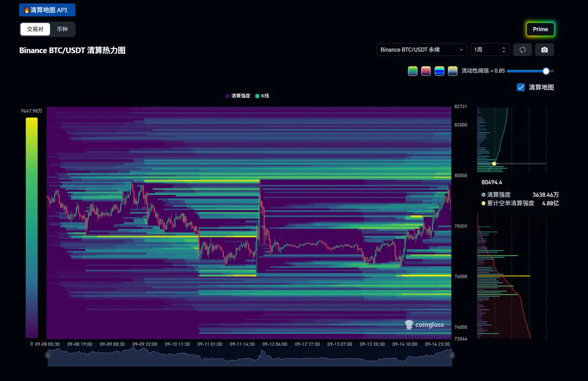Click the 73546 price axis label

point(461,339)
